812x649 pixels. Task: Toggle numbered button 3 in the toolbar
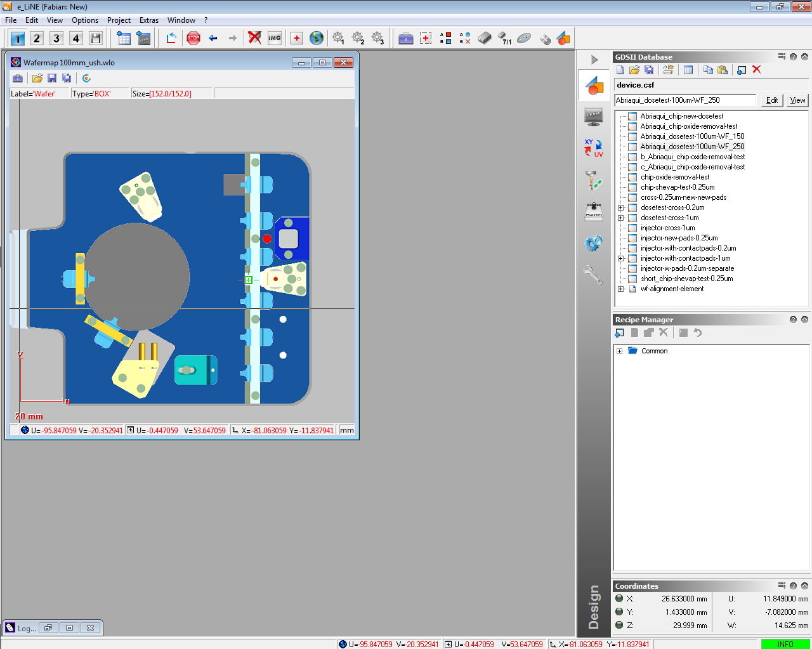tap(56, 38)
